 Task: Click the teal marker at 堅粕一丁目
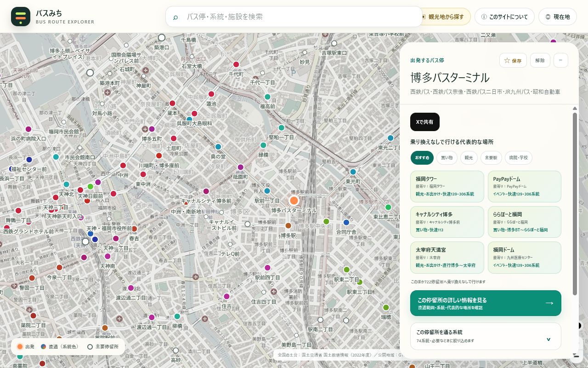click(282, 127)
